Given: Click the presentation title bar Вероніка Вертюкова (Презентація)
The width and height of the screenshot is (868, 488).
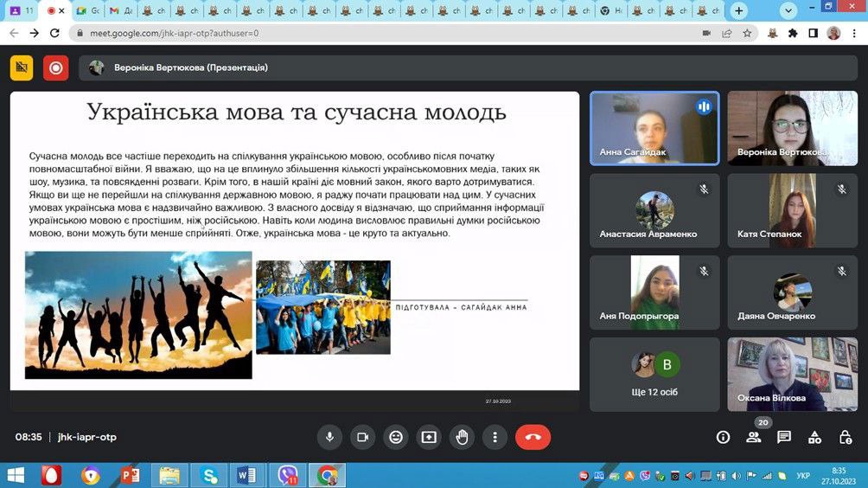Looking at the screenshot, I should [x=468, y=67].
